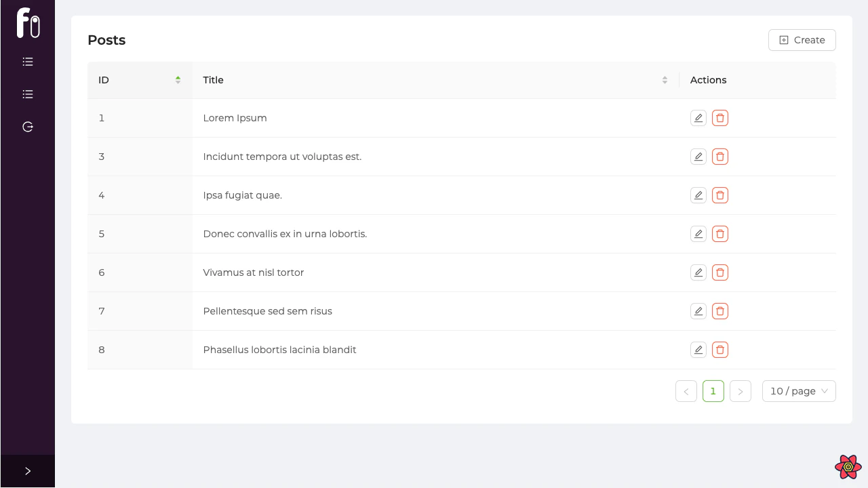This screenshot has height=488, width=868.
Task: Select the second list resource icon in sidebar
Action: (28, 94)
